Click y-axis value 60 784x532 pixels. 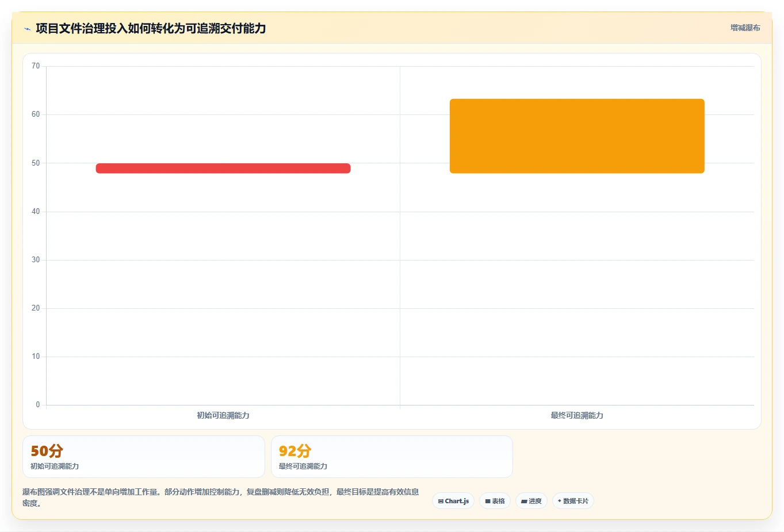point(36,114)
